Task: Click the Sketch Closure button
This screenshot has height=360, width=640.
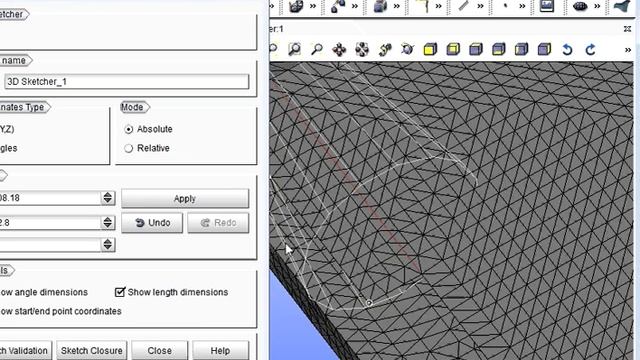Action: click(x=92, y=351)
